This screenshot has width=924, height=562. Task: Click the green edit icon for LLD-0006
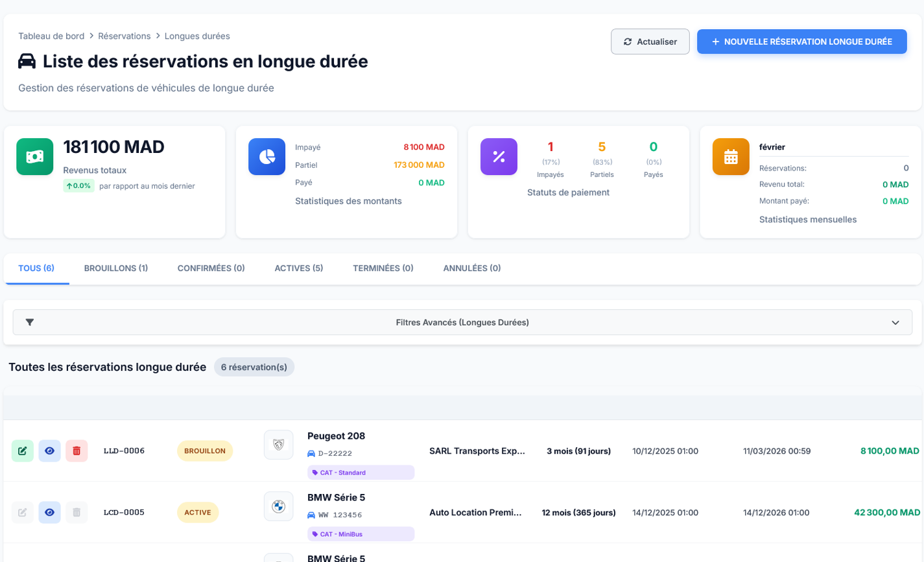pos(23,451)
